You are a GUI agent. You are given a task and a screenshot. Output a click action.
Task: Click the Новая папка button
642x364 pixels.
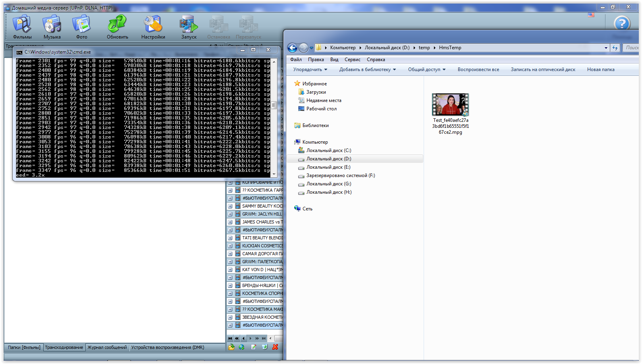tap(600, 69)
